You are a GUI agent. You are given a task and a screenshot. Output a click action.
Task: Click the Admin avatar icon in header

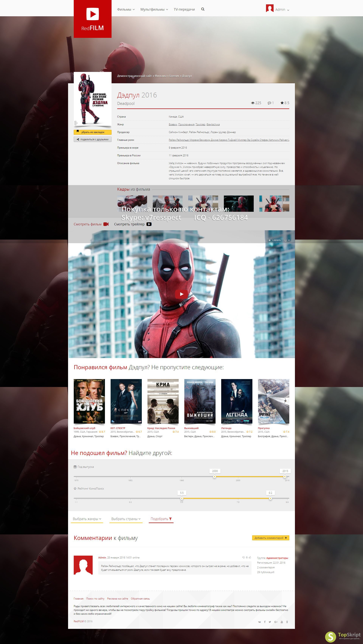coord(270,8)
